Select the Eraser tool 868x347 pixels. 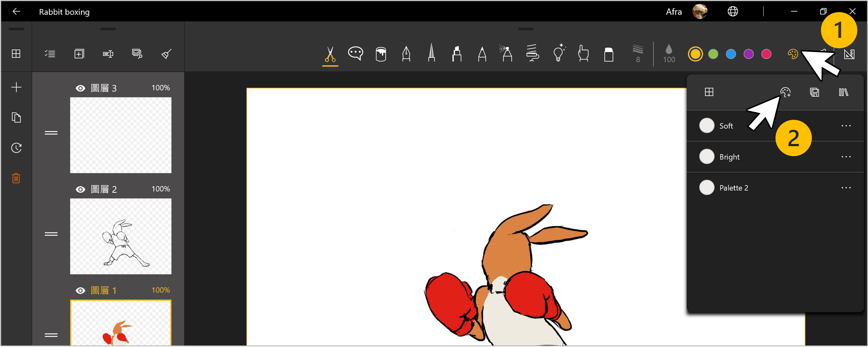(x=609, y=54)
